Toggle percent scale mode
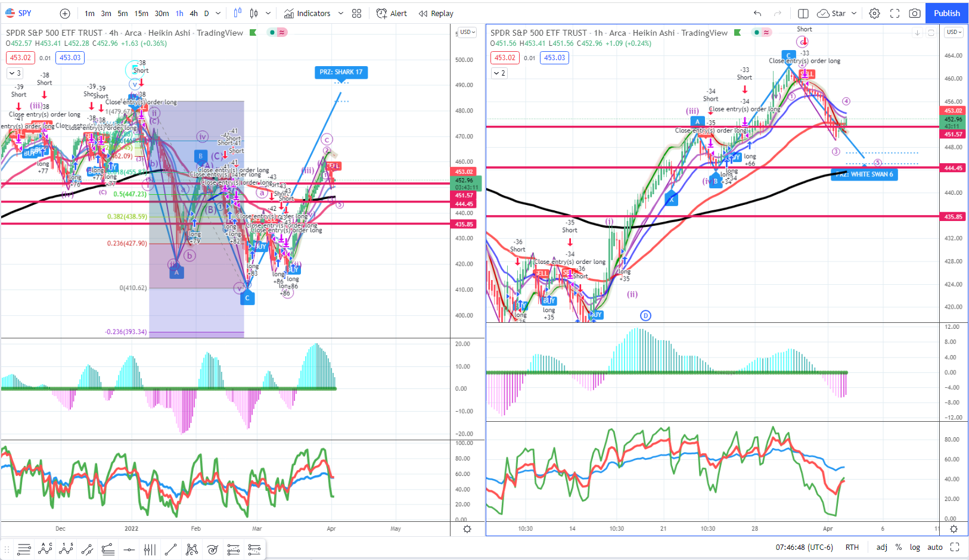The width and height of the screenshot is (969, 560). [898, 547]
